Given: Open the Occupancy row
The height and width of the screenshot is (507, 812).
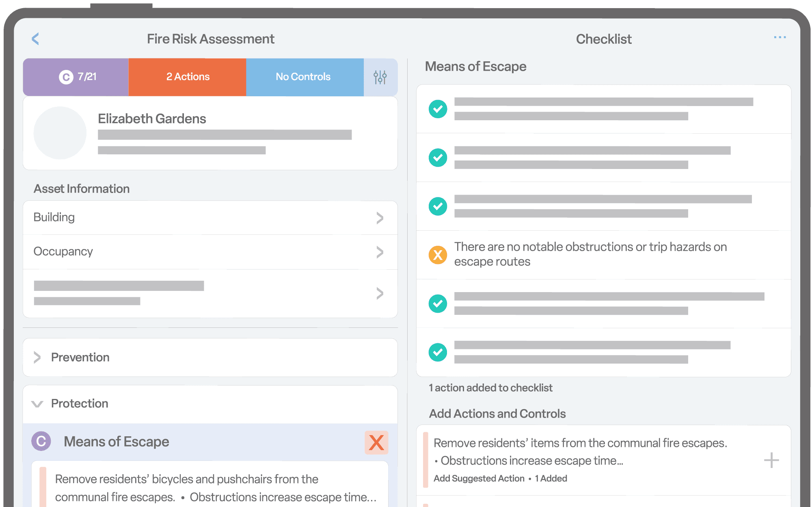Looking at the screenshot, I should pos(380,252).
